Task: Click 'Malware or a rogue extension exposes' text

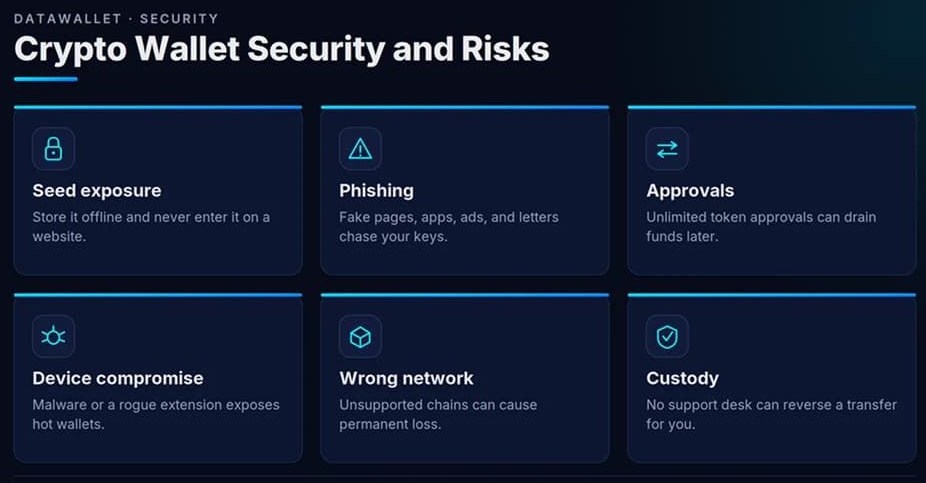Action: (156, 405)
